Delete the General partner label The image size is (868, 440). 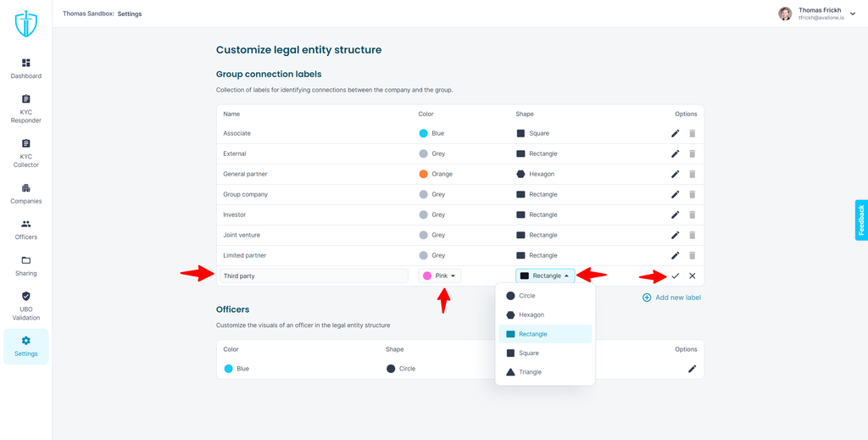pyautogui.click(x=692, y=174)
